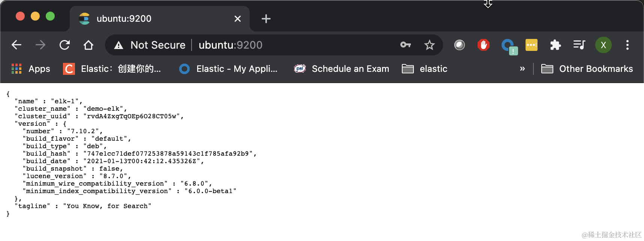The image size is (644, 241).
Task: Open the browser home page
Action: 88,45
